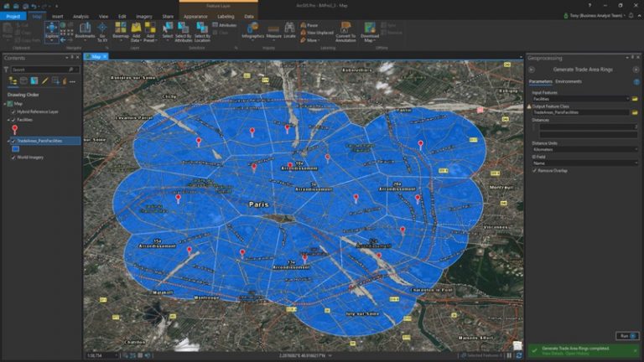Click the Facilities red pin symbol

coord(15,130)
